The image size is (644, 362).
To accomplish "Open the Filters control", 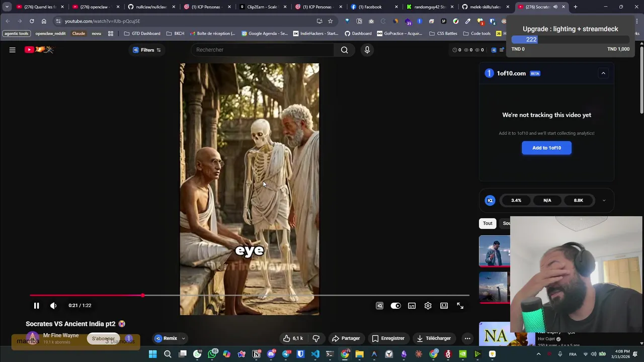I will tap(147, 50).
